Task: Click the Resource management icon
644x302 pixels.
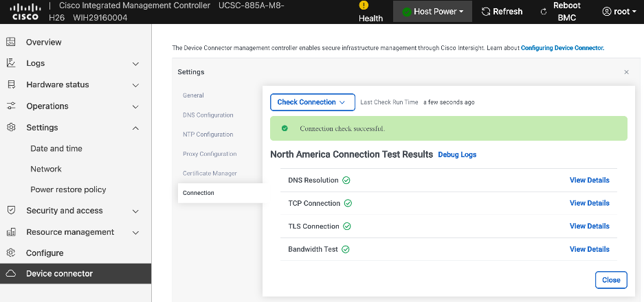Action: 11,232
